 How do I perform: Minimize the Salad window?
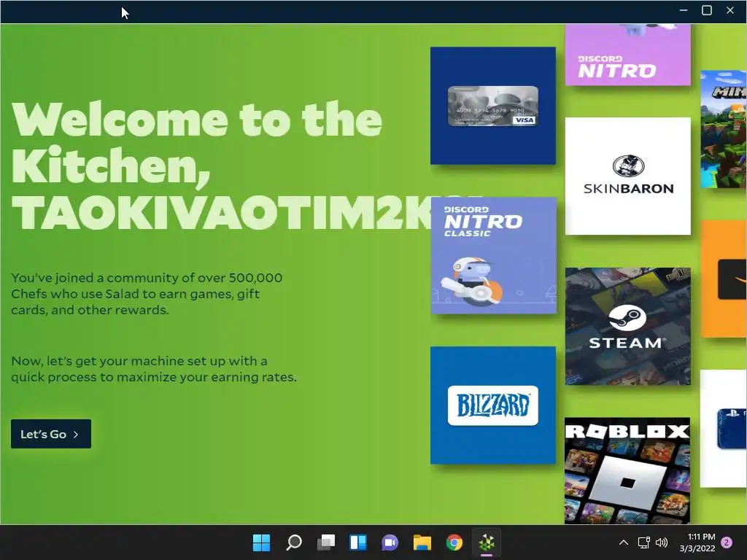pos(684,10)
